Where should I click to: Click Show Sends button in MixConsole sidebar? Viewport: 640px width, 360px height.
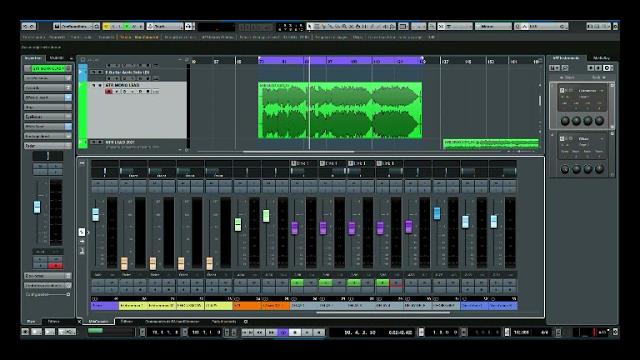[82, 251]
